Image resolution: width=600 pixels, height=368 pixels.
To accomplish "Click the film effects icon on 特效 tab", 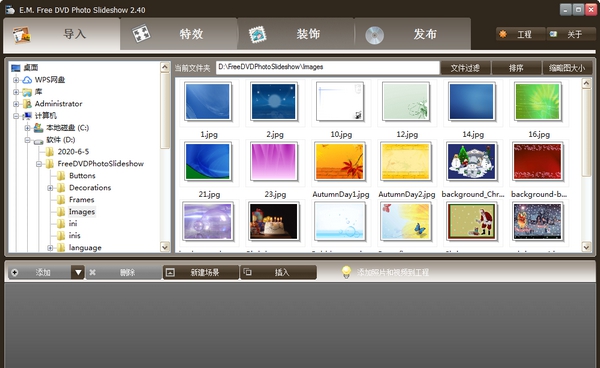I will click(x=141, y=34).
